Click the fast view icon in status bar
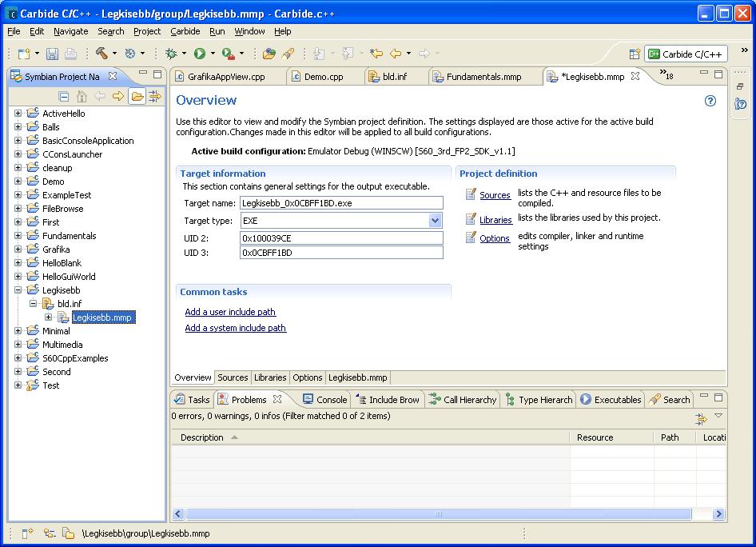The image size is (756, 547). click(x=27, y=533)
